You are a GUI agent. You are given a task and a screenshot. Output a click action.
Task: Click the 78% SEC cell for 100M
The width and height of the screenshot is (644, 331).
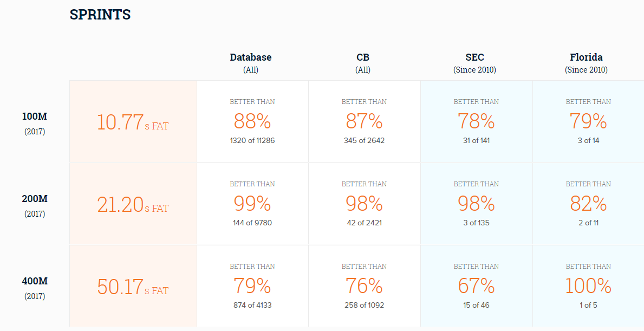[477, 121]
